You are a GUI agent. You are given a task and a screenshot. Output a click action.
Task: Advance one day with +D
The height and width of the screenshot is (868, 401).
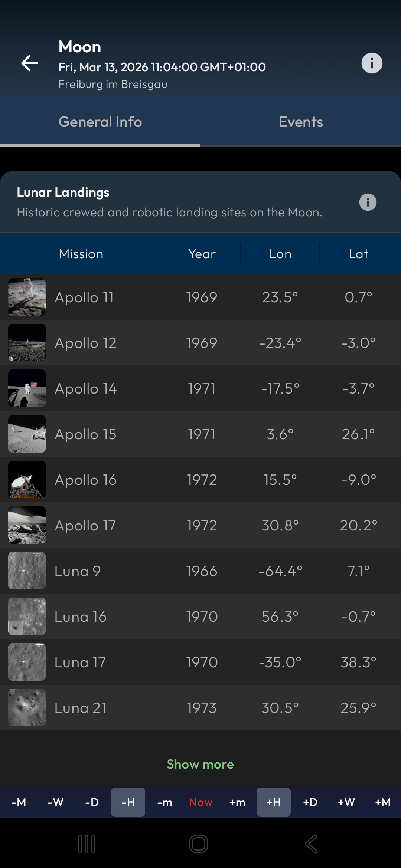pos(310,802)
